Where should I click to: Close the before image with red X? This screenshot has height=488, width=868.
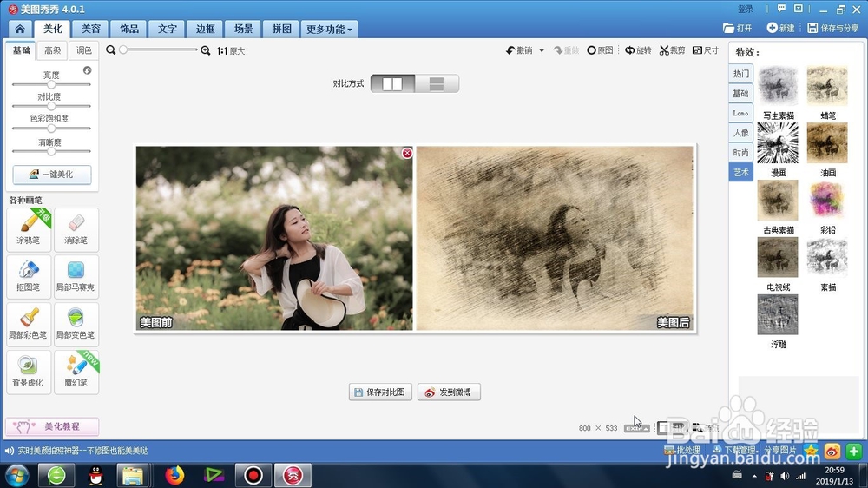tap(407, 153)
